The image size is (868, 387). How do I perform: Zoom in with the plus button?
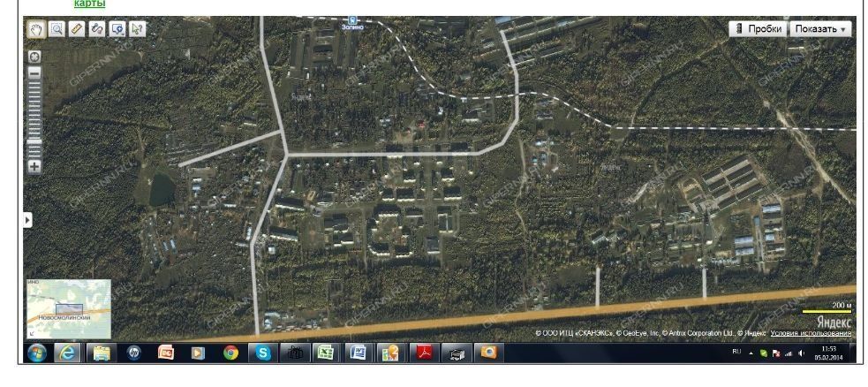coord(34,166)
